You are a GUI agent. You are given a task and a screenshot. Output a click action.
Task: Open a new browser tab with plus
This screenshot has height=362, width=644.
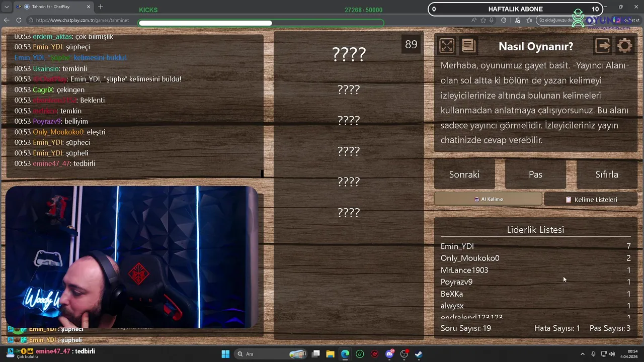click(101, 7)
